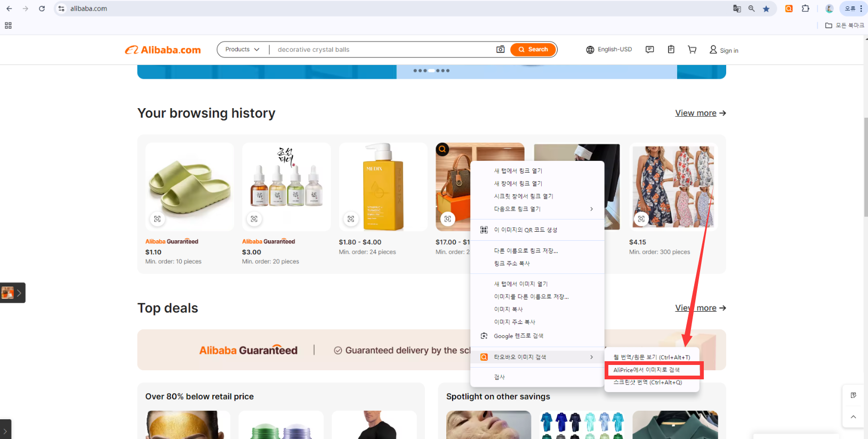
Task: Choose 시크릿 창에서 링크 열기
Action: 537,197
